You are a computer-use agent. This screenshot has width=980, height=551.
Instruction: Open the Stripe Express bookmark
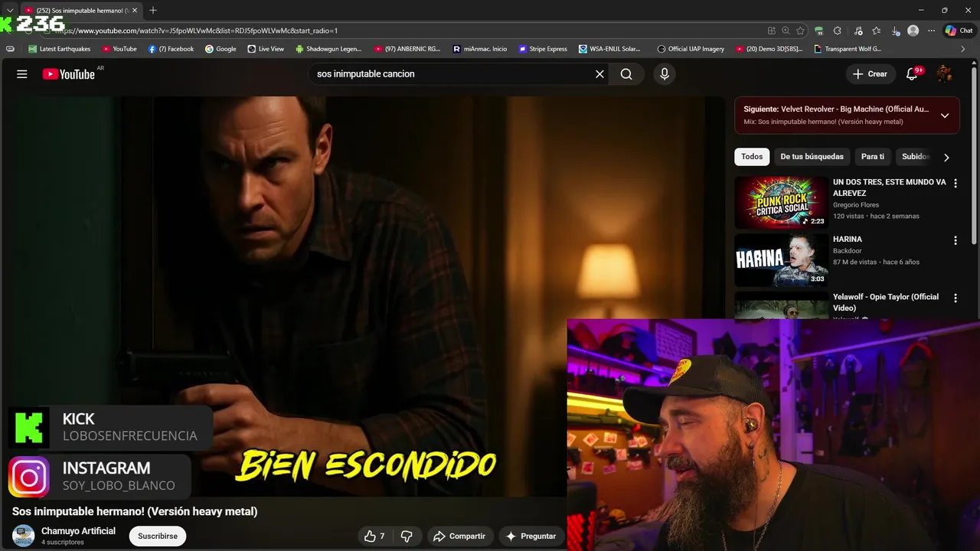coord(543,49)
